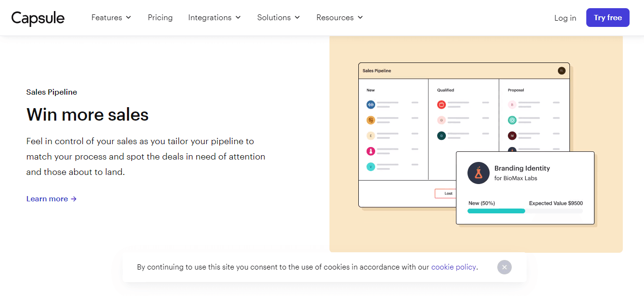The image size is (644, 296).
Task: Expand the Features dropdown
Action: 111,17
